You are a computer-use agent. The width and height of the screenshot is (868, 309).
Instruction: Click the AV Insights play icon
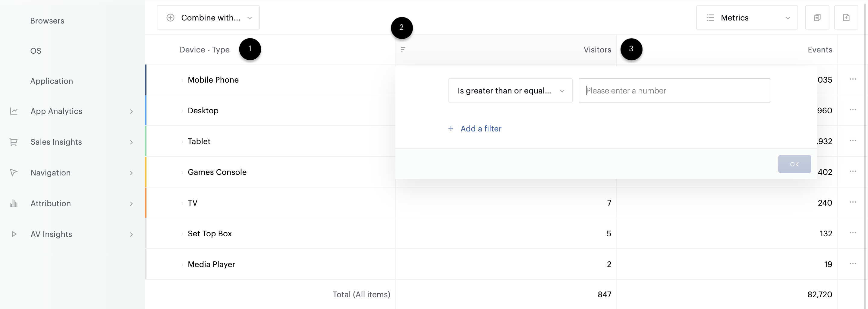[x=14, y=234]
